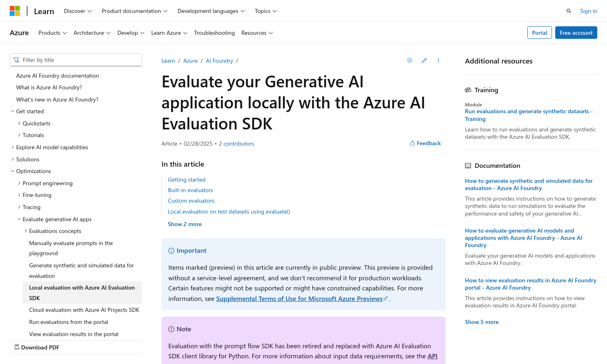Screen dimensions: 607x364
Task: Click the Download PDF icon
Action: (17, 347)
